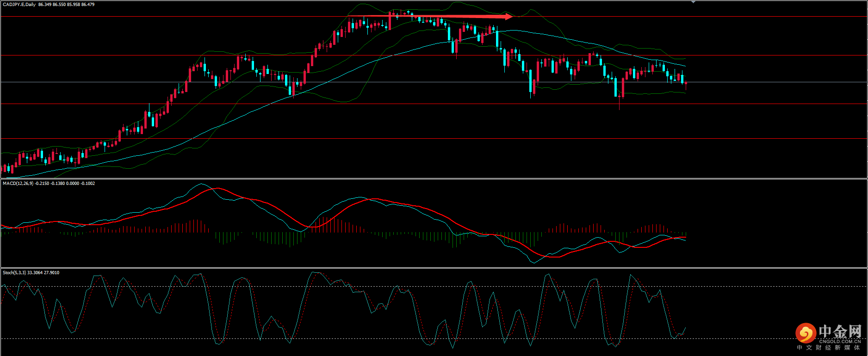Click the orange swirl logo icon
The image size is (868, 356).
[806, 333]
